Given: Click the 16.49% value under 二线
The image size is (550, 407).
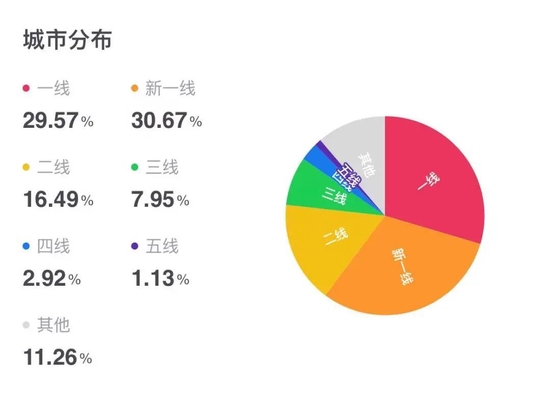Looking at the screenshot, I should tap(58, 199).
